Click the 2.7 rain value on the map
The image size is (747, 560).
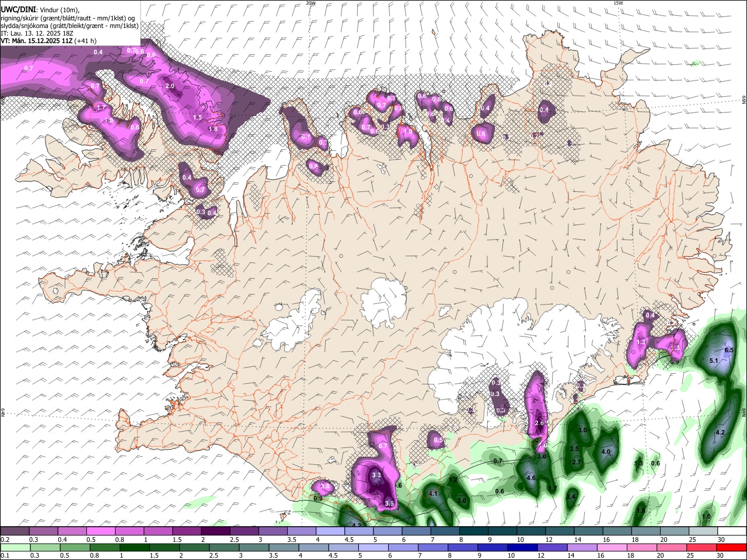click(577, 462)
